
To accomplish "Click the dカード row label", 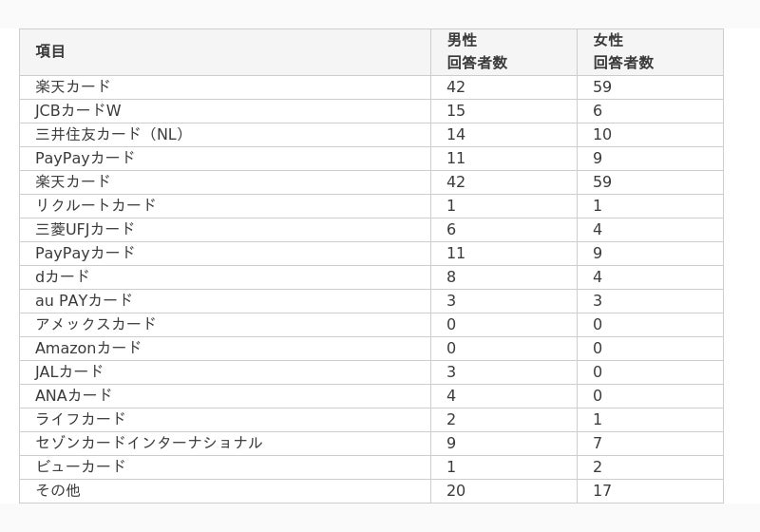I will pos(63,276).
